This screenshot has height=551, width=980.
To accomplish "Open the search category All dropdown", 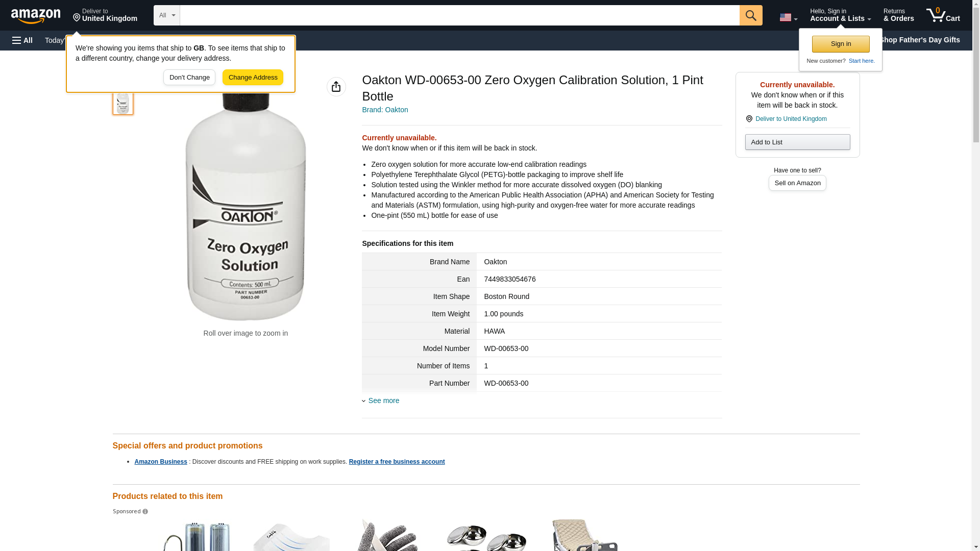I will [166, 15].
